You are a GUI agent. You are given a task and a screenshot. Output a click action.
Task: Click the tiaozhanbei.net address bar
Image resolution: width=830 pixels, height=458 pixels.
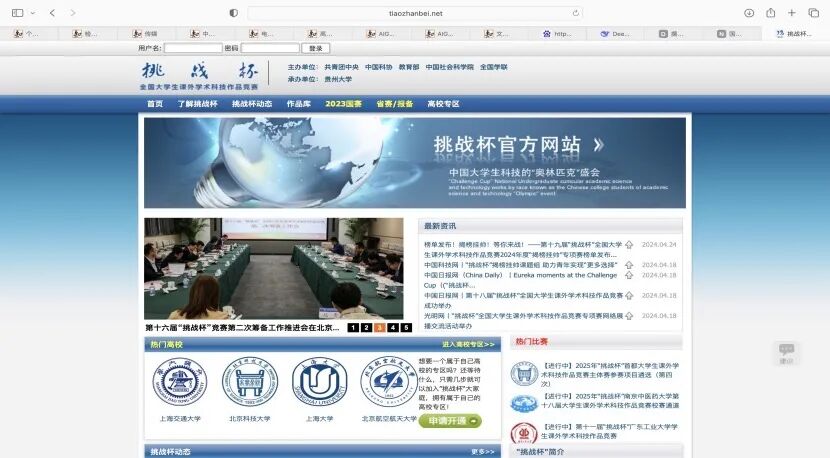(415, 13)
